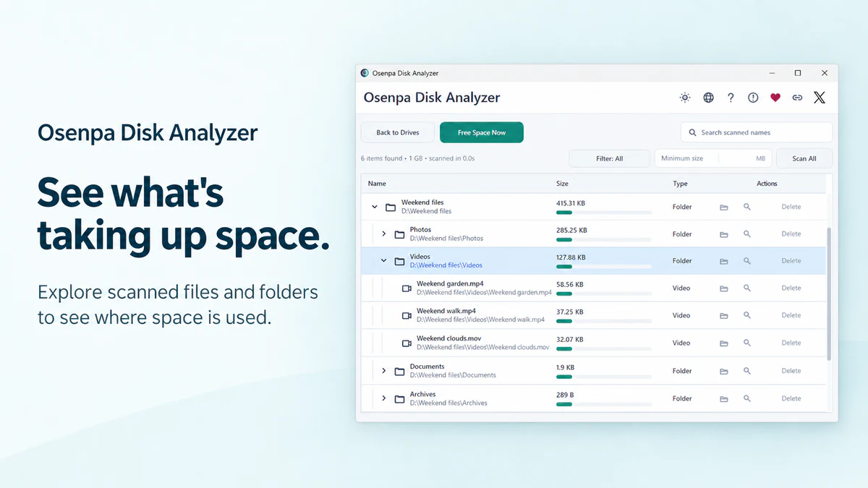Click the vertical scrollbar of the file list
Screen dimensions: 868x488
pyautogui.click(x=829, y=294)
